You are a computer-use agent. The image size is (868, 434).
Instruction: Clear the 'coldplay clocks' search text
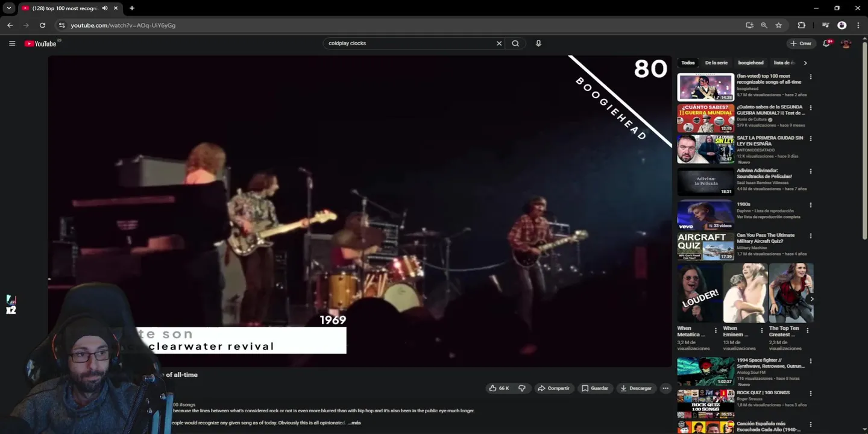pos(499,43)
